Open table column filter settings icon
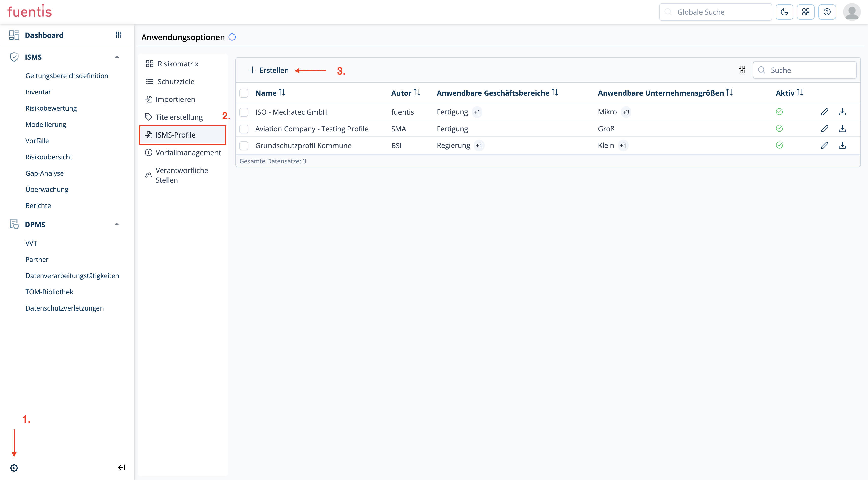868x480 pixels. click(742, 70)
